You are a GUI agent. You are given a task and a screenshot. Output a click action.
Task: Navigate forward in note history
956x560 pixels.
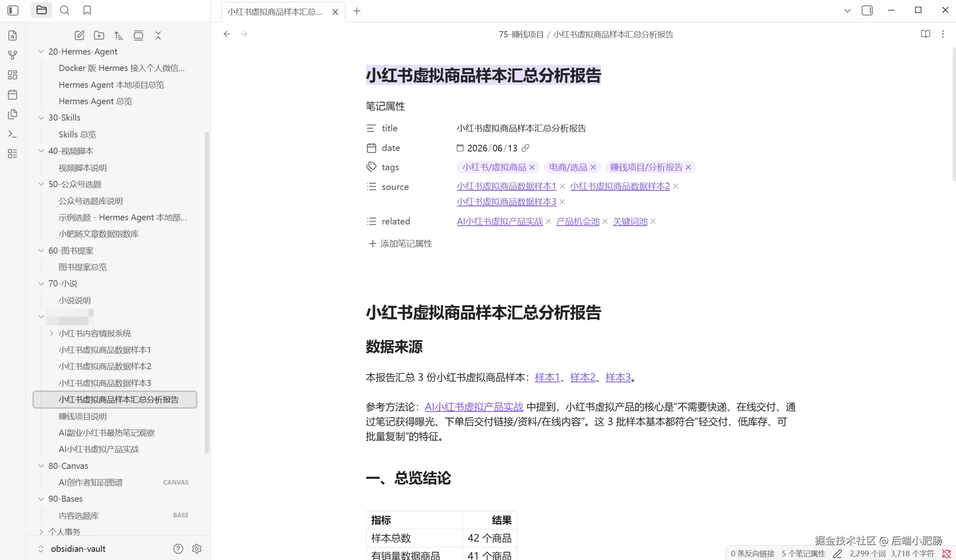click(244, 34)
